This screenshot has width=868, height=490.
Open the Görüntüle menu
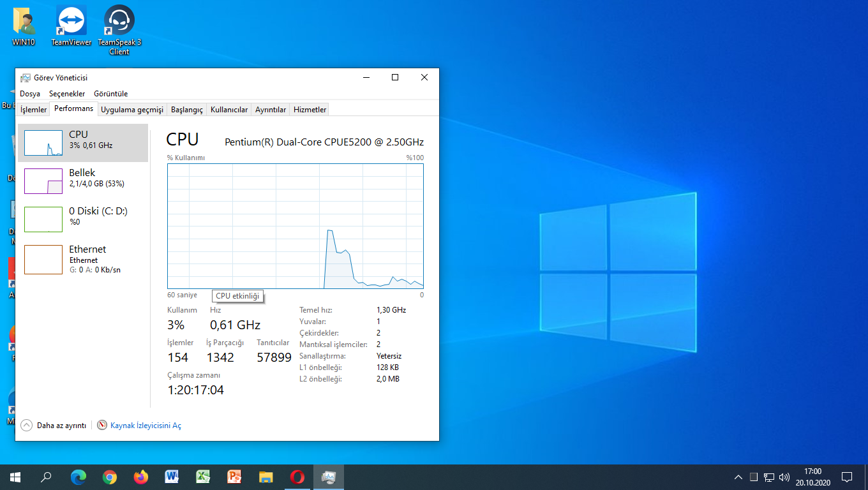pyautogui.click(x=110, y=94)
